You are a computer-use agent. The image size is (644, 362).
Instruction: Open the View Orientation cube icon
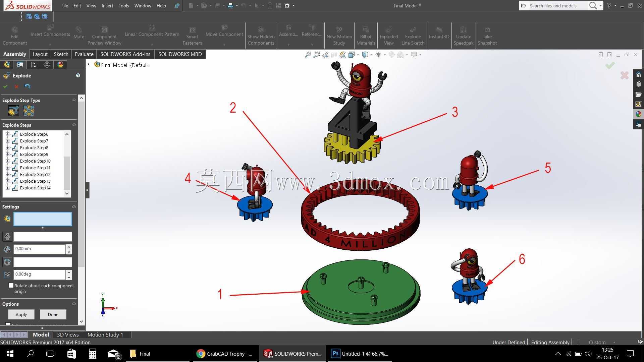[x=352, y=55]
